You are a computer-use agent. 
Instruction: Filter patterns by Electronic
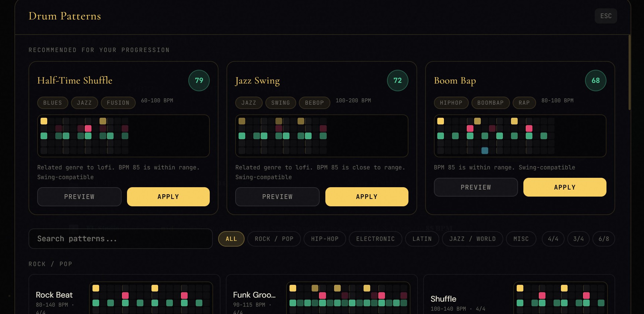click(375, 239)
